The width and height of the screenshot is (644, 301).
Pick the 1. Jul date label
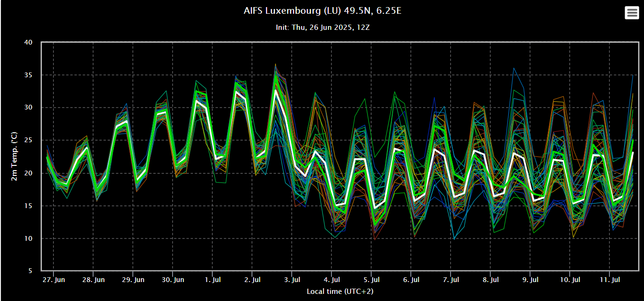tap(212, 280)
